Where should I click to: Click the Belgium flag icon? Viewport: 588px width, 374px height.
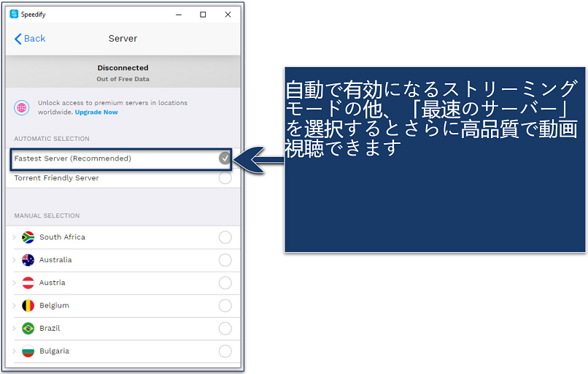(x=28, y=305)
